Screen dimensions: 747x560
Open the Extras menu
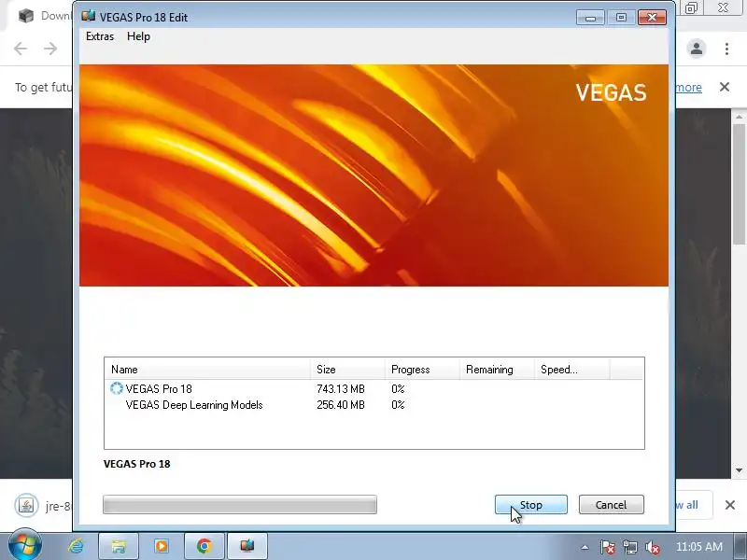(100, 36)
